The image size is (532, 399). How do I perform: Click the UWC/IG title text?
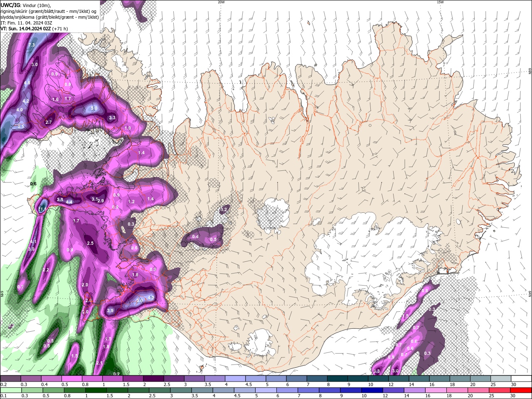point(10,5)
